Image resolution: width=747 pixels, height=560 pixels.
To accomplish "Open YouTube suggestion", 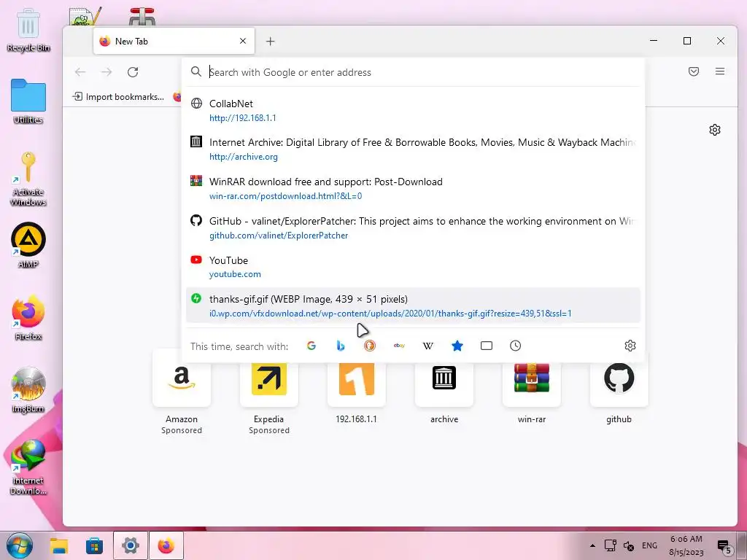I will pos(413,267).
